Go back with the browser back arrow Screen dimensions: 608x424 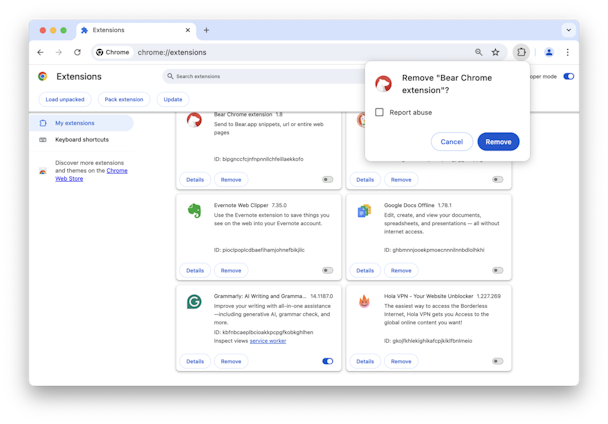(40, 52)
